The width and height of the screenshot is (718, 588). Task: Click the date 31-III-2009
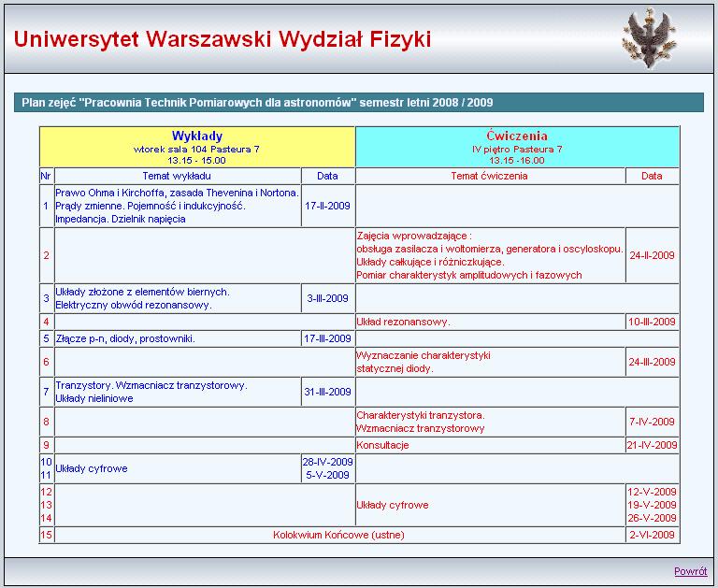point(327,392)
